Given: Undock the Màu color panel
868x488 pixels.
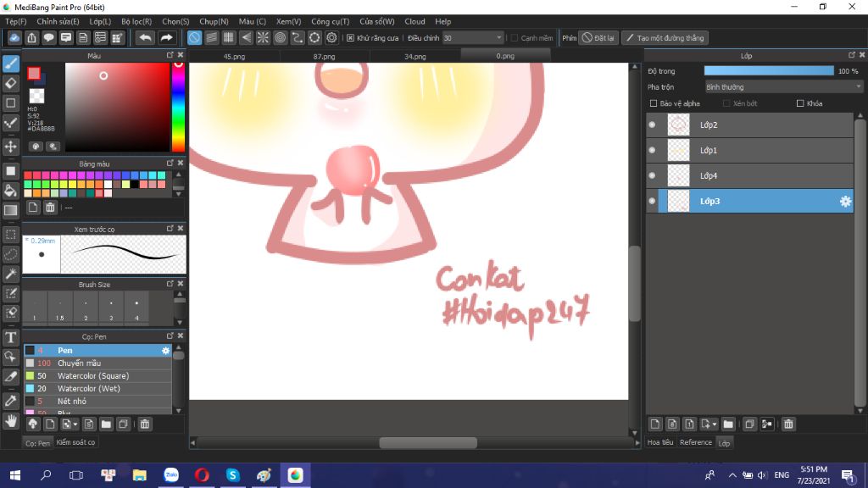Looking at the screenshot, I should [170, 55].
